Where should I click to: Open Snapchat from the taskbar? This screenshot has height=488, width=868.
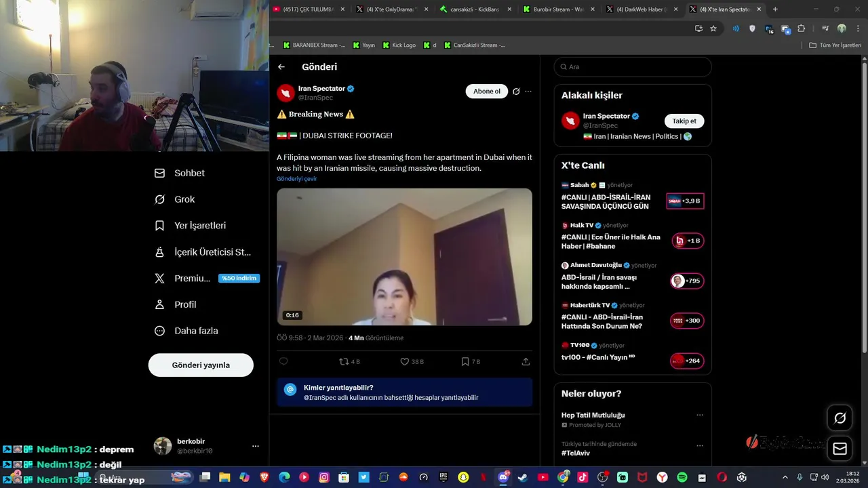point(463,477)
